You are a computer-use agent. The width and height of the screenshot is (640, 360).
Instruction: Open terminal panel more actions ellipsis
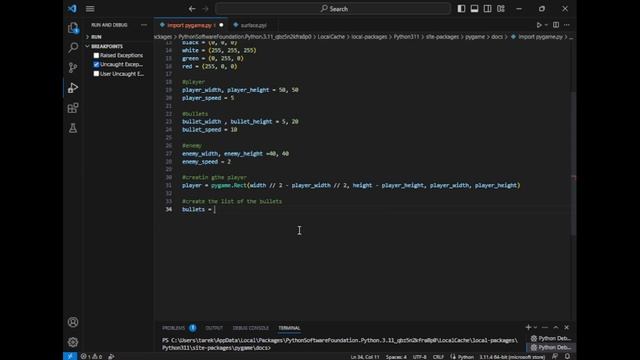[545, 327]
